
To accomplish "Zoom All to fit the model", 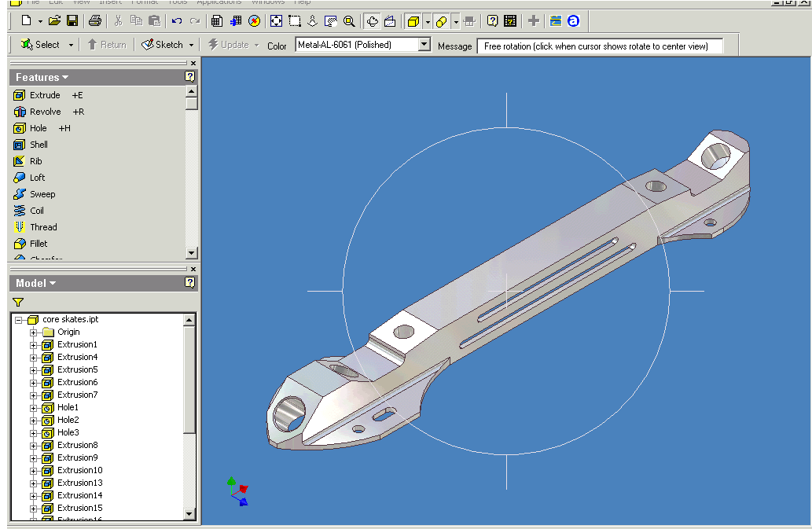I will (x=276, y=20).
